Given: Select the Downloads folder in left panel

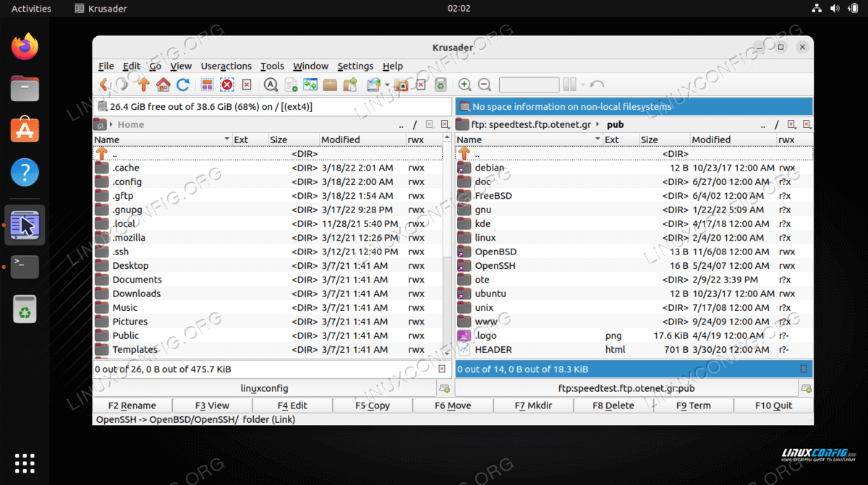Looking at the screenshot, I should pos(268,293).
